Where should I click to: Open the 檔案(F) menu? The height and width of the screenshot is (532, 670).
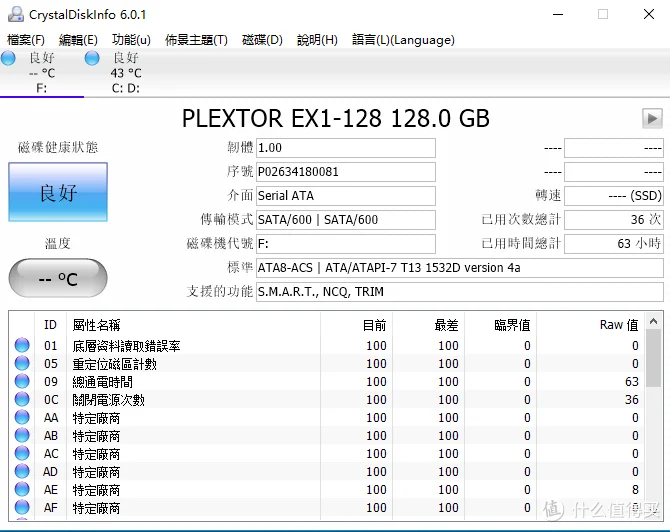[26, 40]
